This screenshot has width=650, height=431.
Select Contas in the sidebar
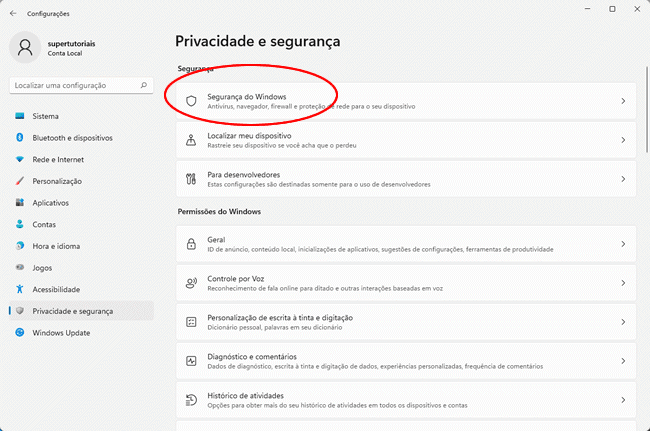(81, 224)
